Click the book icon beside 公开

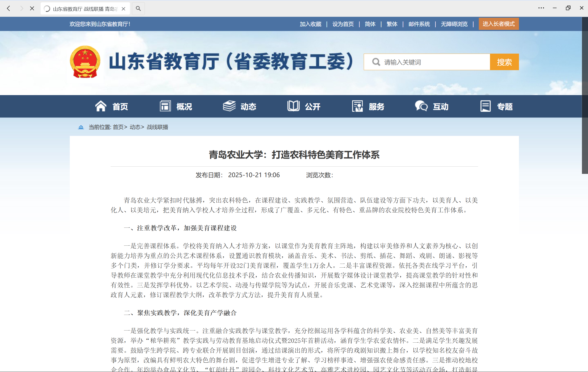coord(293,106)
